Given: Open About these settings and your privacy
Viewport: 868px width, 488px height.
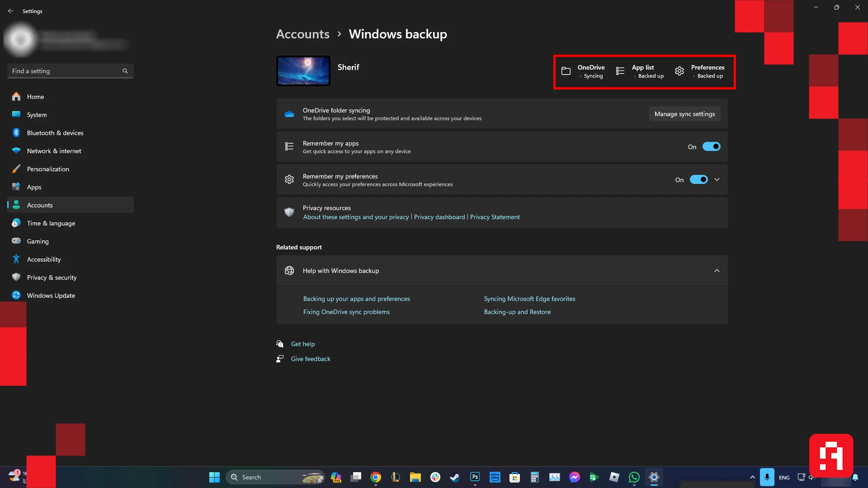Looking at the screenshot, I should coord(356,217).
